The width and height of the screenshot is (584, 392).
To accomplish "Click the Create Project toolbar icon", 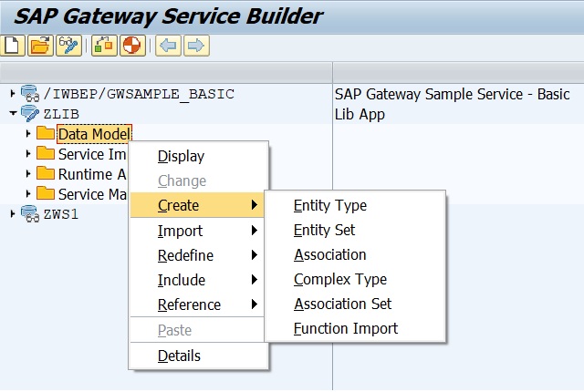I will tap(13, 46).
